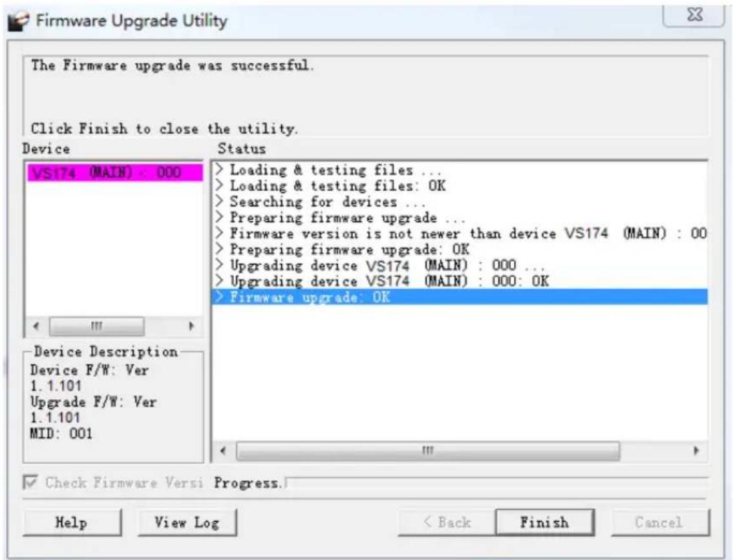The image size is (733, 560).
Task: Click the grayed Back button
Action: (x=447, y=522)
